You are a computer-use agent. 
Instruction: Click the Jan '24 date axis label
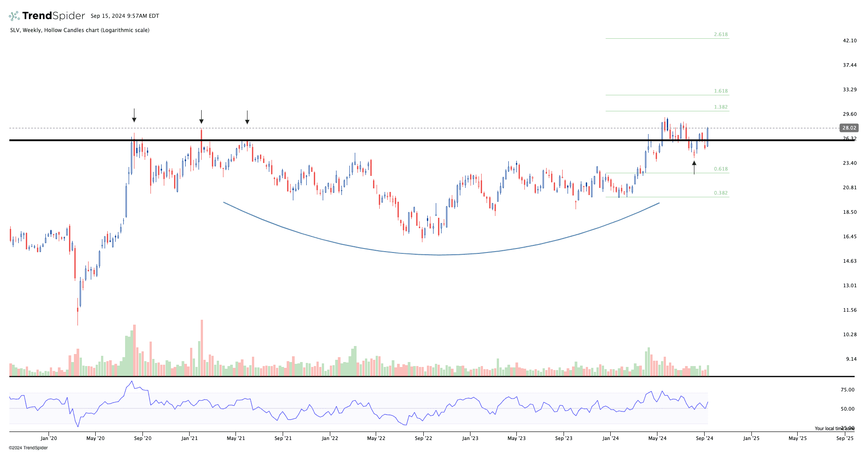610,438
